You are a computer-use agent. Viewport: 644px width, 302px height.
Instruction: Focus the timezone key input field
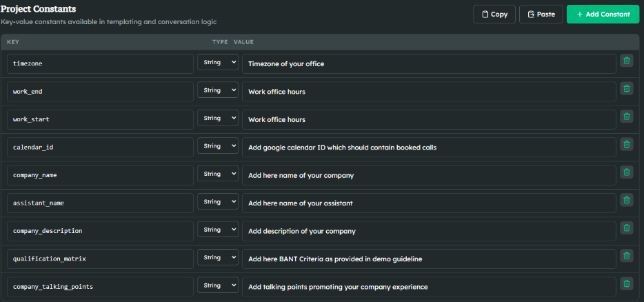tap(100, 63)
